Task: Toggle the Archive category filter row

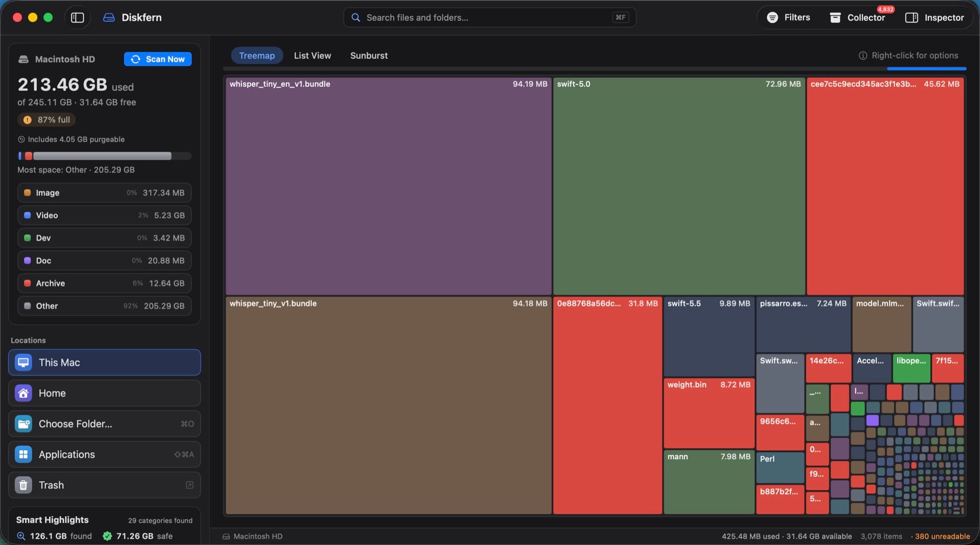Action: point(105,283)
